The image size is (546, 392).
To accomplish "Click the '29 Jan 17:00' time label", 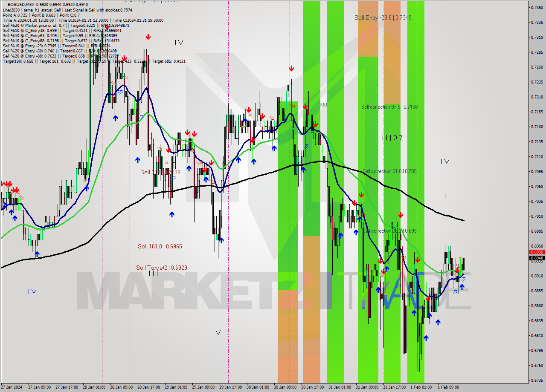I will (230, 387).
